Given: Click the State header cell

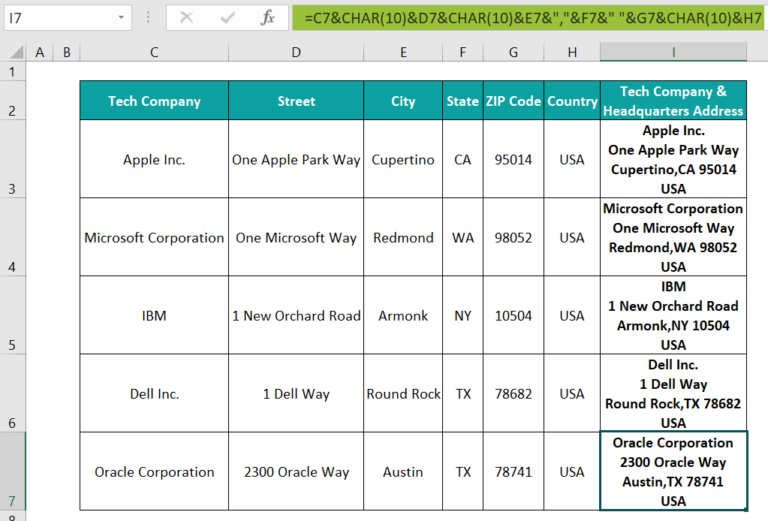Looking at the screenshot, I should (x=462, y=101).
